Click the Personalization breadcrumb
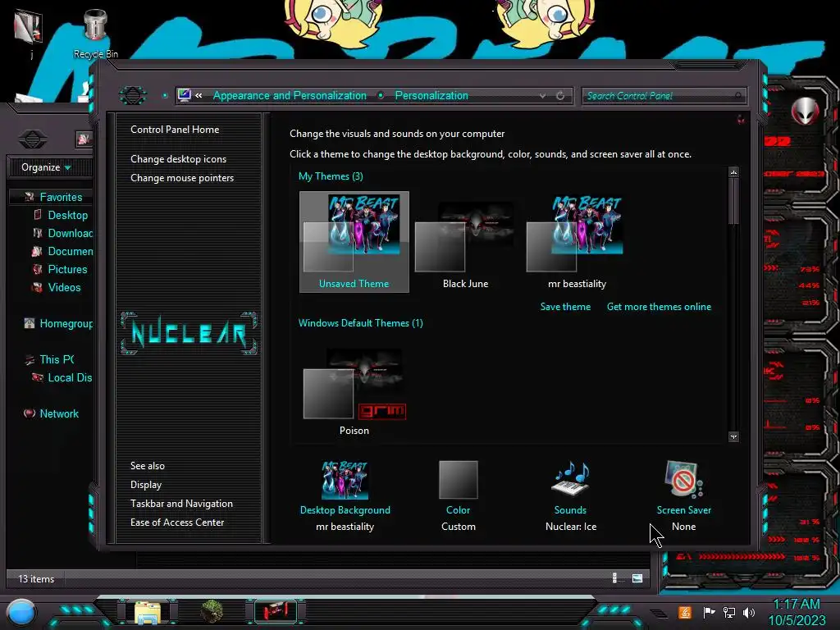 431,95
